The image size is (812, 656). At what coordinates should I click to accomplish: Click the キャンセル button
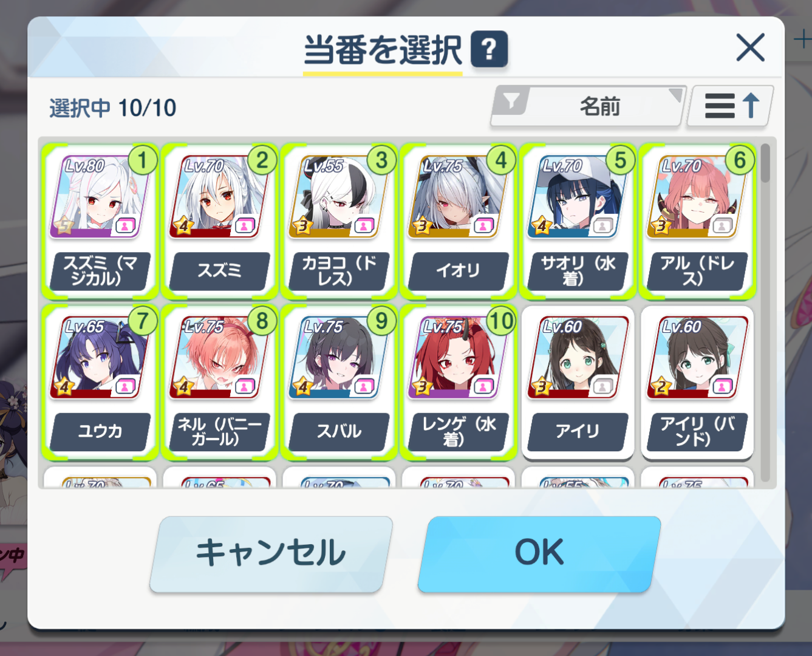point(271,553)
